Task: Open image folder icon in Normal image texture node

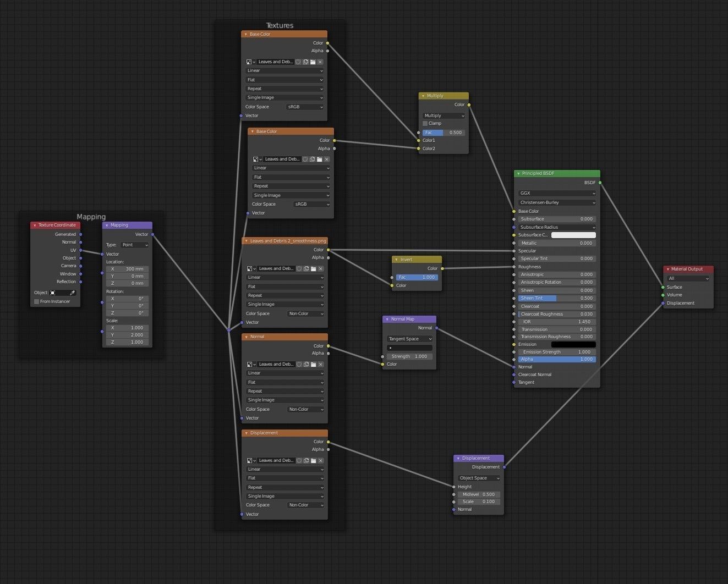Action: click(x=313, y=364)
